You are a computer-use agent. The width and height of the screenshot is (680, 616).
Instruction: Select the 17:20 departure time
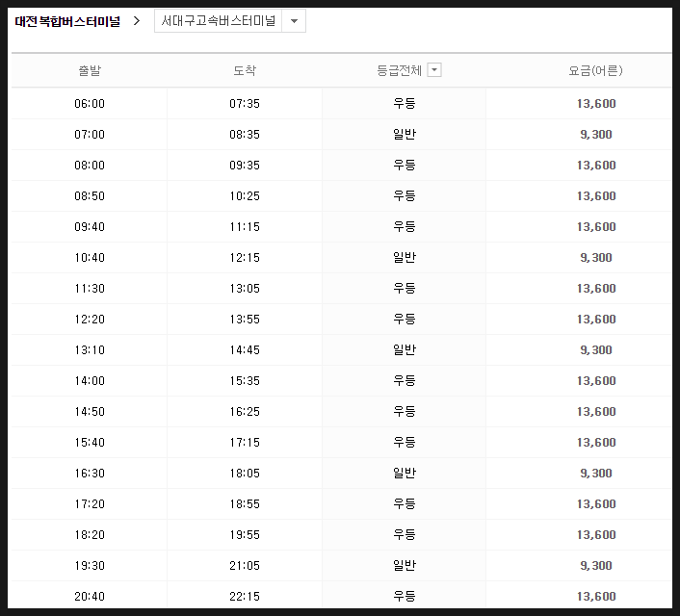(90, 503)
